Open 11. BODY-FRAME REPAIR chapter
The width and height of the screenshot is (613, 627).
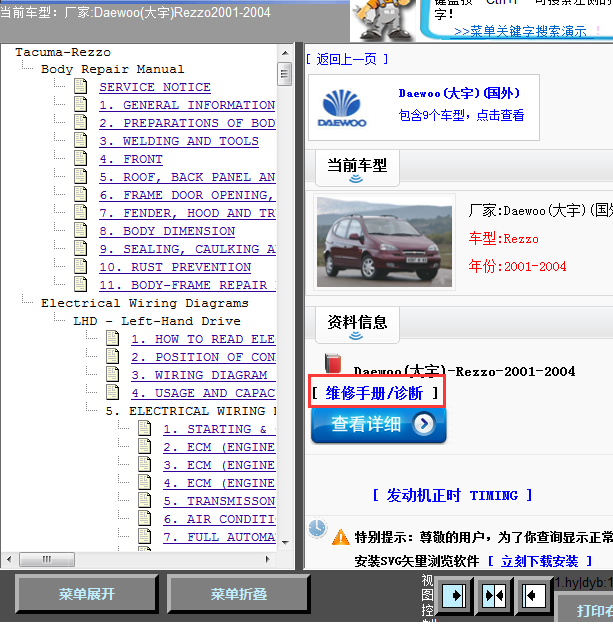[187, 285]
